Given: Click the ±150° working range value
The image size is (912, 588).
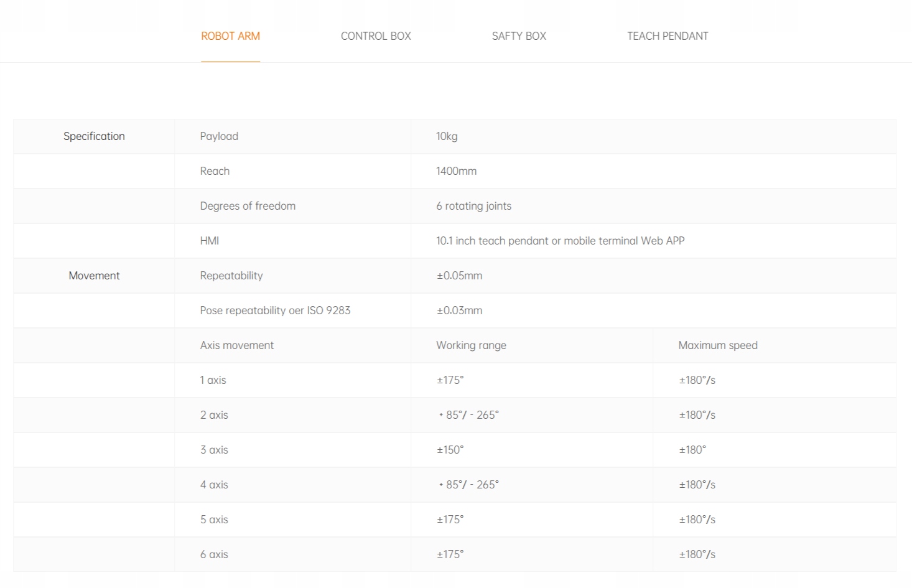Looking at the screenshot, I should (450, 450).
